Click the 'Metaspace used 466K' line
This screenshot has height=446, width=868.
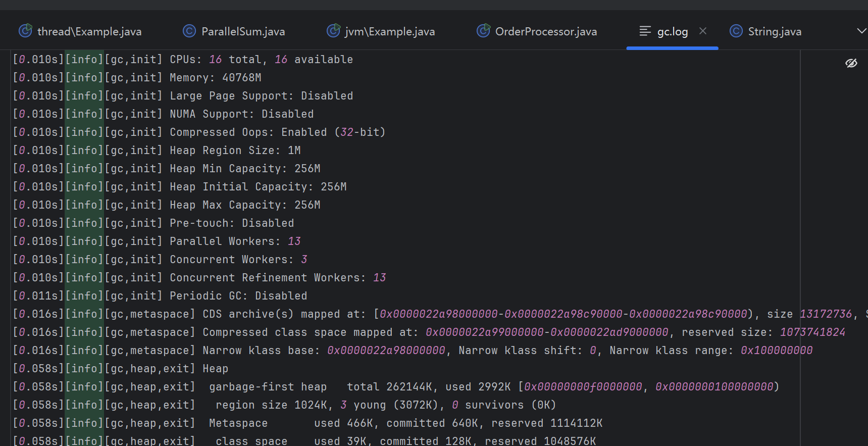[x=308, y=423]
